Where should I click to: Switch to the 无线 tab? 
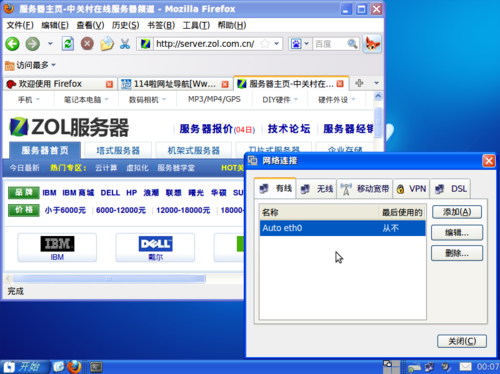pyautogui.click(x=317, y=189)
